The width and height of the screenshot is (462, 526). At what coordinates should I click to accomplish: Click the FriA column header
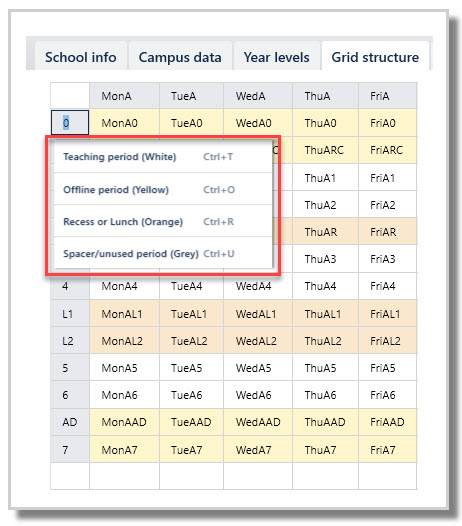click(388, 96)
